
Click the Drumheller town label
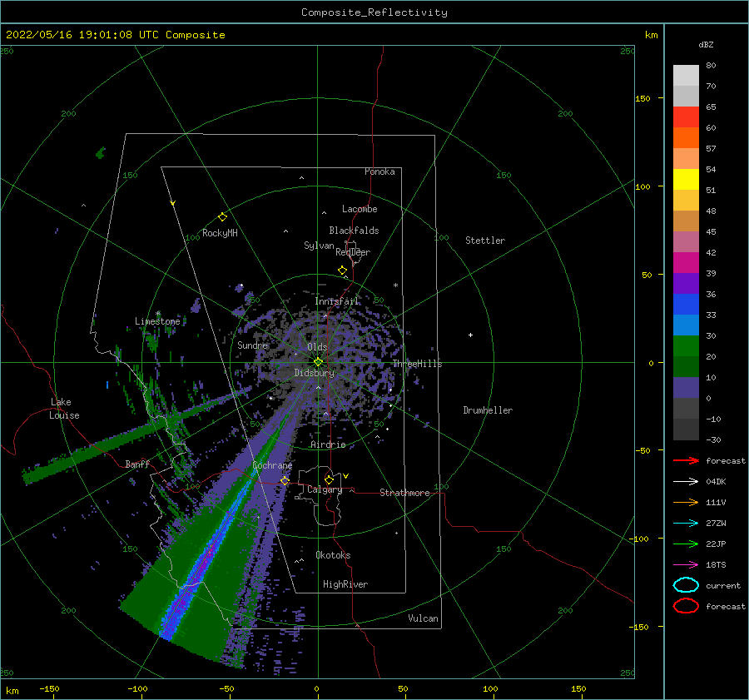(488, 410)
